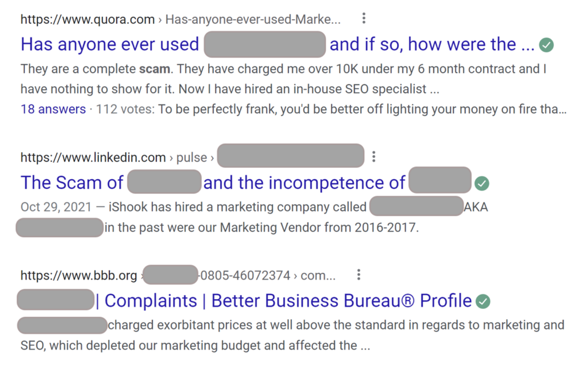The width and height of the screenshot is (588, 375).
Task: Click the www.linkedin.com address
Action: pos(92,157)
